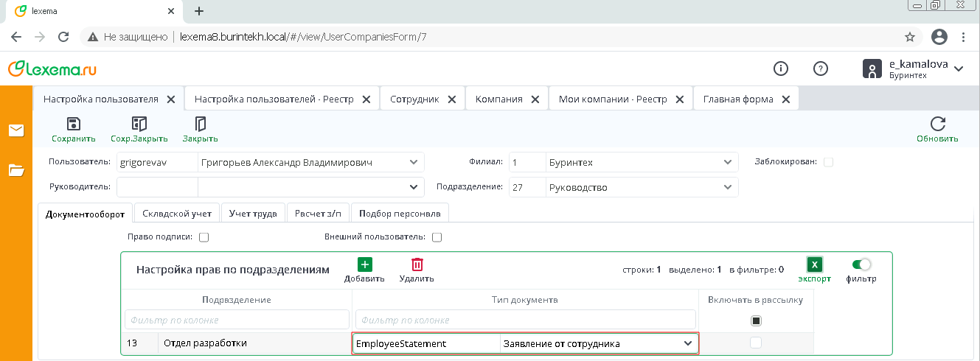
Task: Open the mail envelope in left sidebar
Action: point(16,131)
